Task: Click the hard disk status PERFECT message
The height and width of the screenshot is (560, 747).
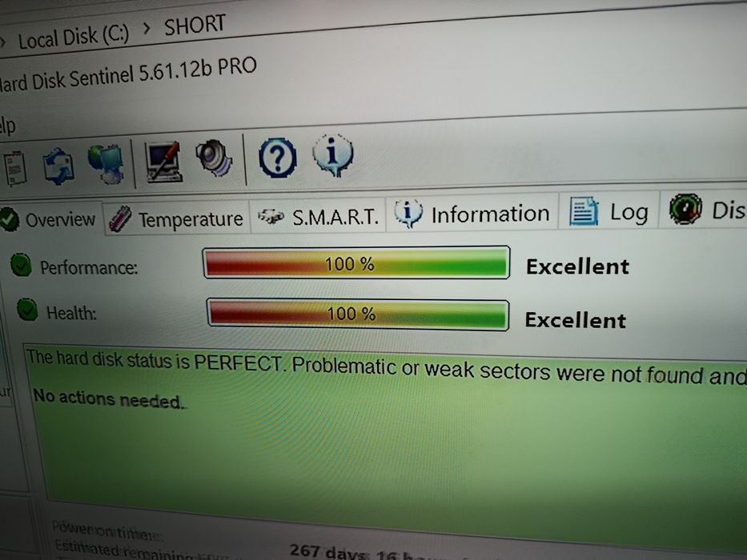Action: point(385,366)
